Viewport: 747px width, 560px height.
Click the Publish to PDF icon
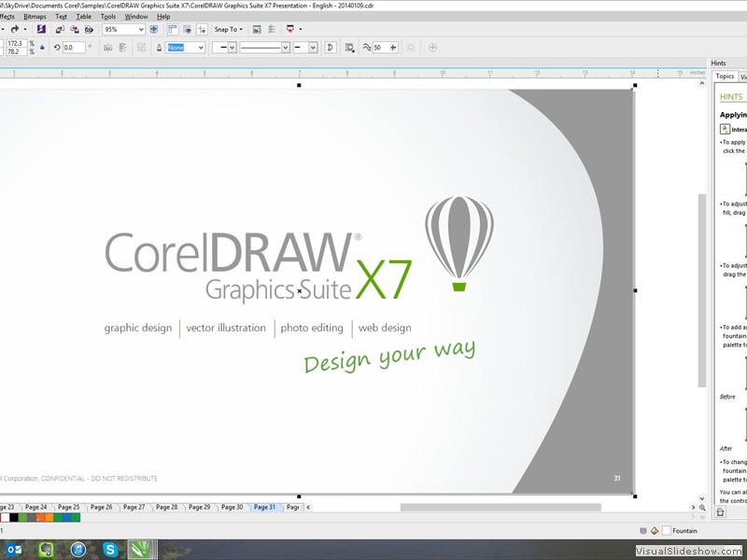(x=89, y=30)
